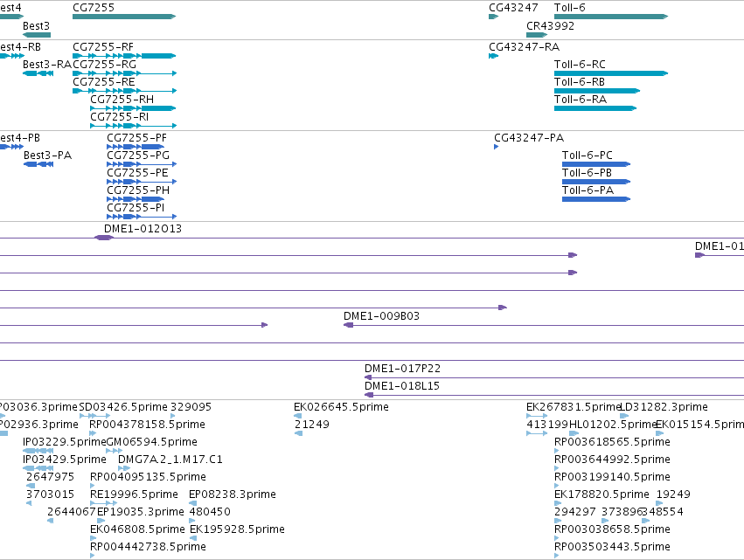Select the 294297 EST marker
Screen dimensions: 744x560
(558, 521)
